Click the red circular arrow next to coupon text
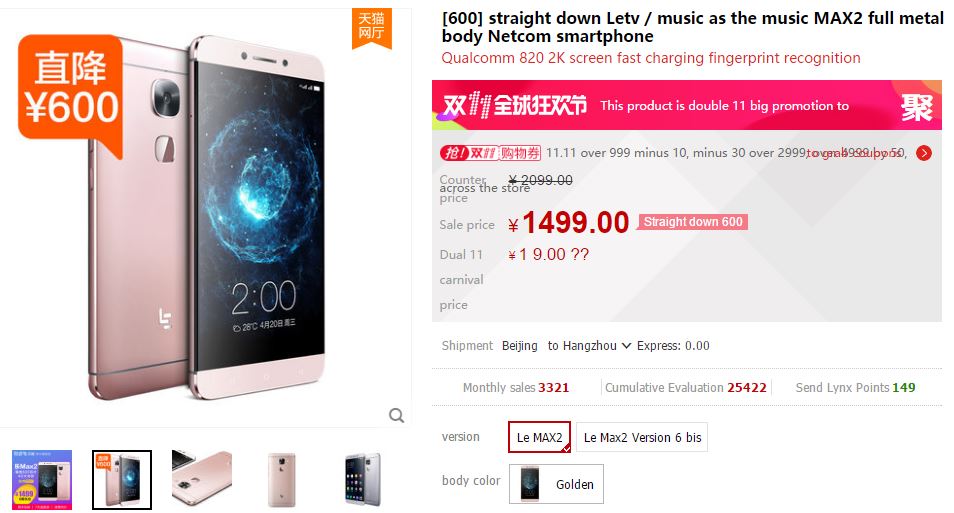The height and width of the screenshot is (513, 954). [x=924, y=153]
